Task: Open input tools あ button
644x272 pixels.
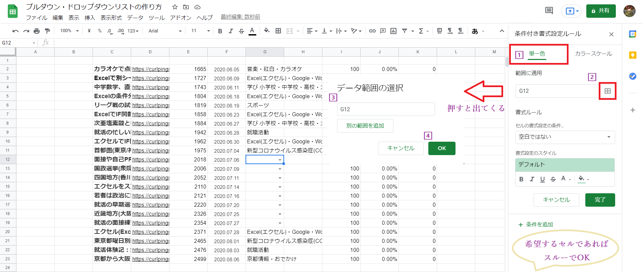Action: [x=475, y=31]
